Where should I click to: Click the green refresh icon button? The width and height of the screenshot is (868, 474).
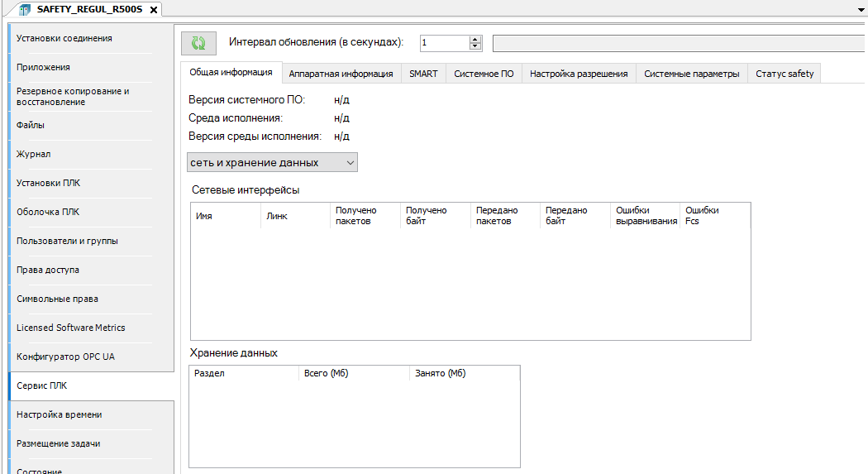(198, 43)
